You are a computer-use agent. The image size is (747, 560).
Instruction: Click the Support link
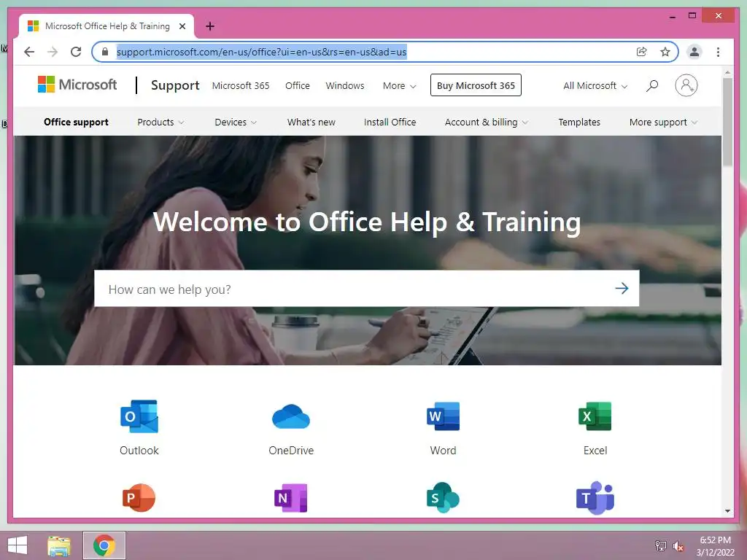pyautogui.click(x=175, y=85)
